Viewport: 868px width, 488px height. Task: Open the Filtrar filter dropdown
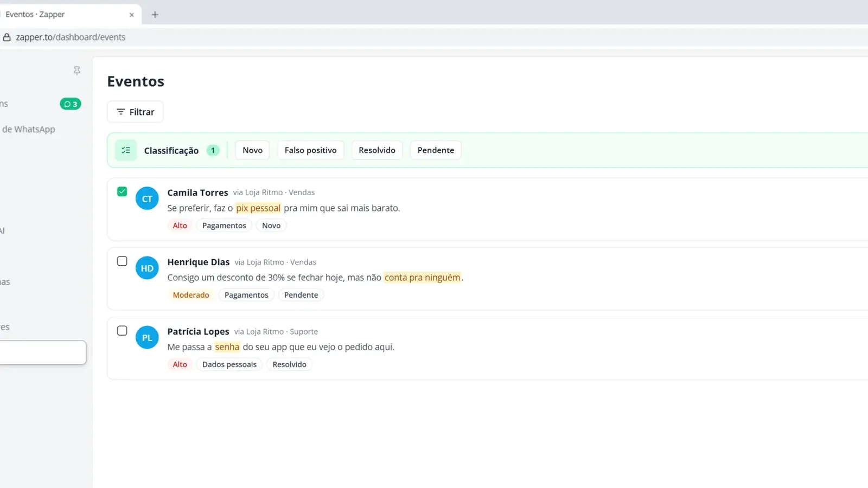coord(135,112)
